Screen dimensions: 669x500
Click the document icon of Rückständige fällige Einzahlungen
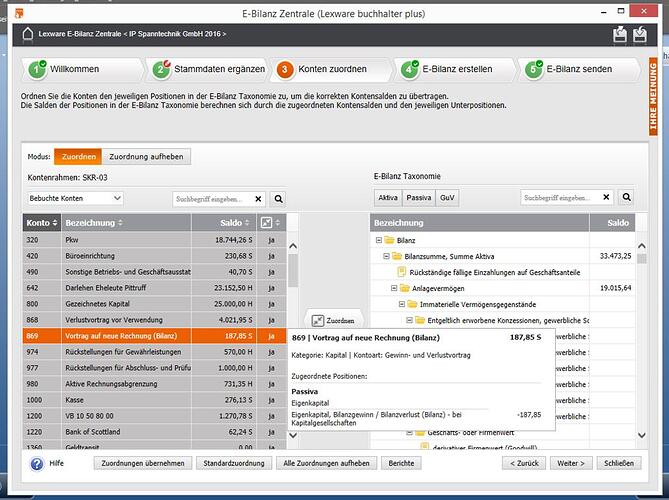coord(401,272)
